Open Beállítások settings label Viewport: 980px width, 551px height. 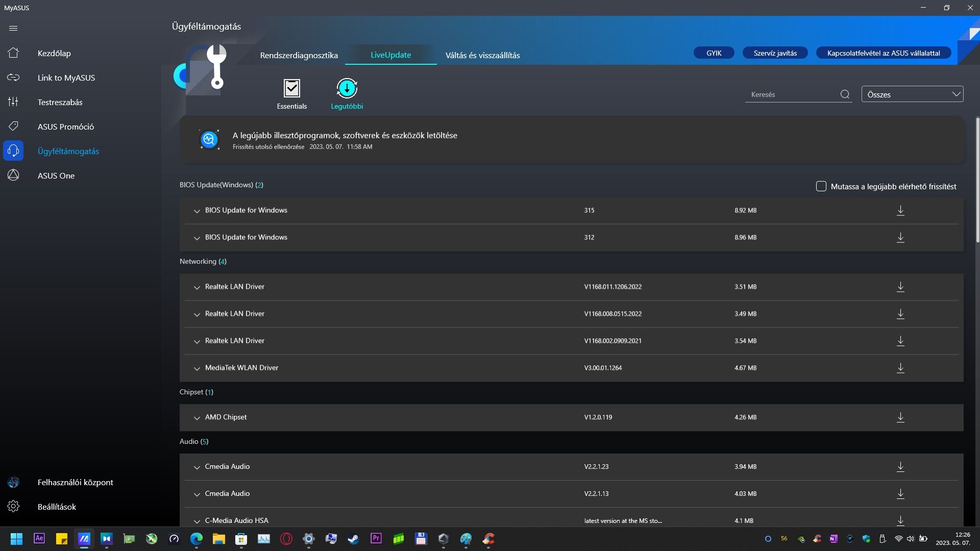click(57, 507)
